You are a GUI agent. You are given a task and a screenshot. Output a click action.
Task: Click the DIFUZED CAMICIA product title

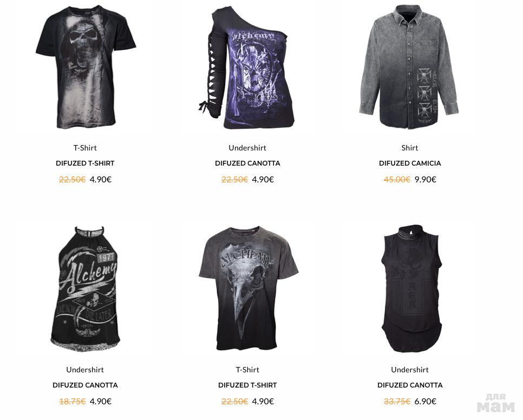click(410, 163)
